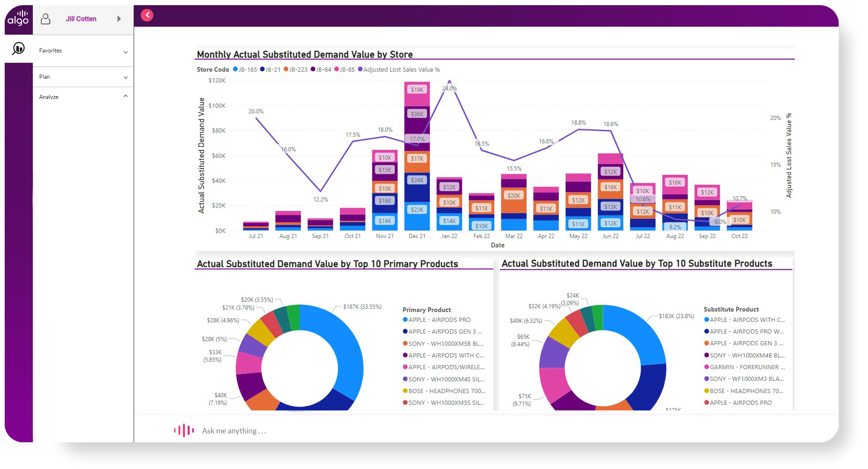Viewport: 868px width, 469px height.
Task: Select BOSE - HEADPHONES 700 primary legend
Action: coord(444,391)
